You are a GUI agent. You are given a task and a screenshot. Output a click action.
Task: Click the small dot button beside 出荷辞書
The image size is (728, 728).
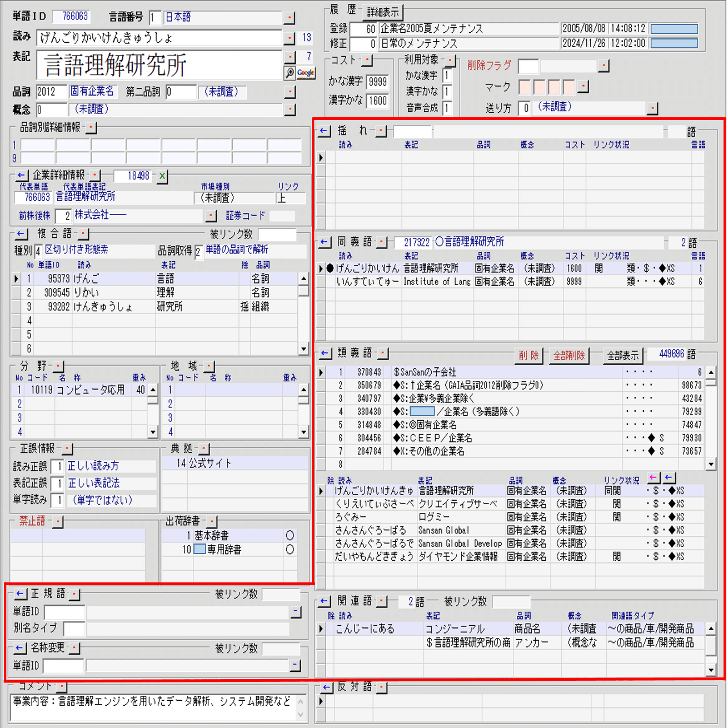point(211,521)
